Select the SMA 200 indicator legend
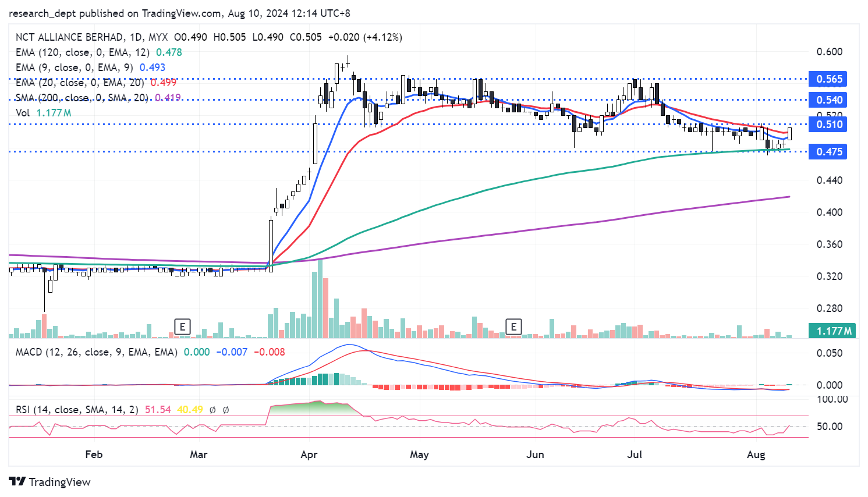This screenshot has height=497, width=868. click(82, 98)
